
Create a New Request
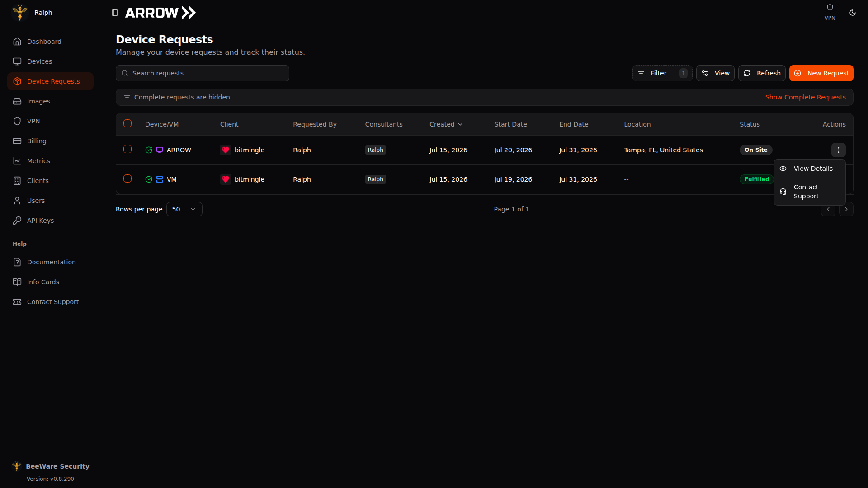821,73
